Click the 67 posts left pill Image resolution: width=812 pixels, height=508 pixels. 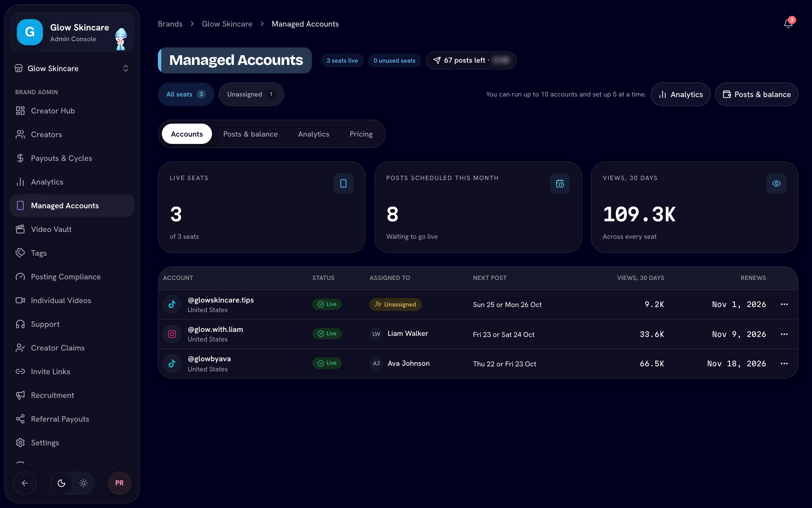[x=471, y=60]
